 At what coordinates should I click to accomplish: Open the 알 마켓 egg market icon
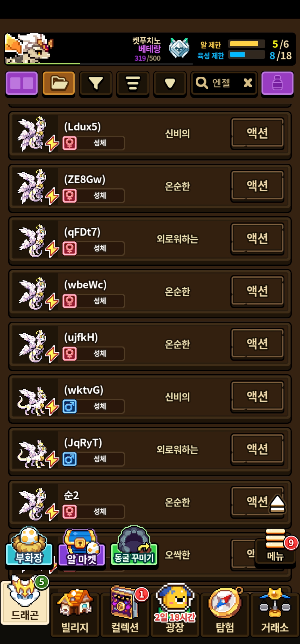[x=82, y=547]
